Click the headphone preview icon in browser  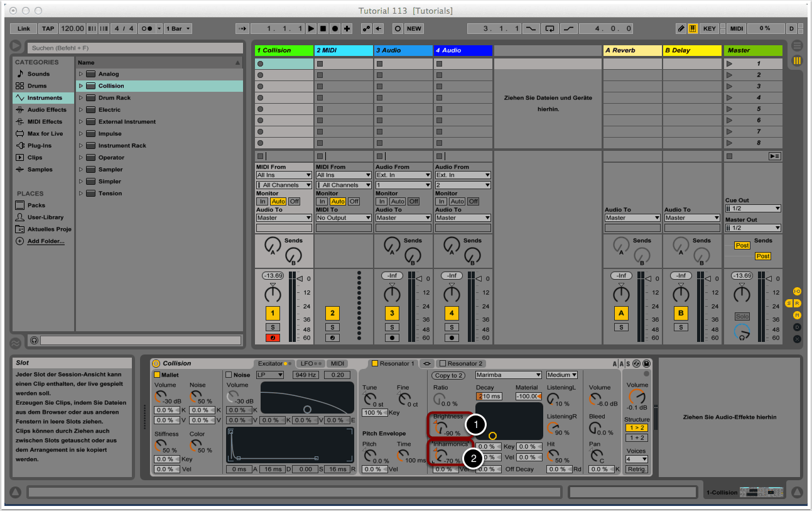[x=34, y=340]
